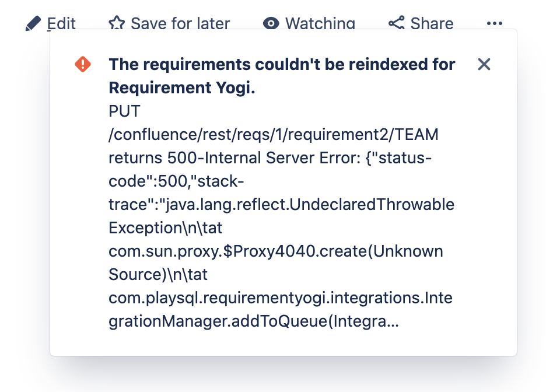Click the Watching text label

pyautogui.click(x=320, y=24)
